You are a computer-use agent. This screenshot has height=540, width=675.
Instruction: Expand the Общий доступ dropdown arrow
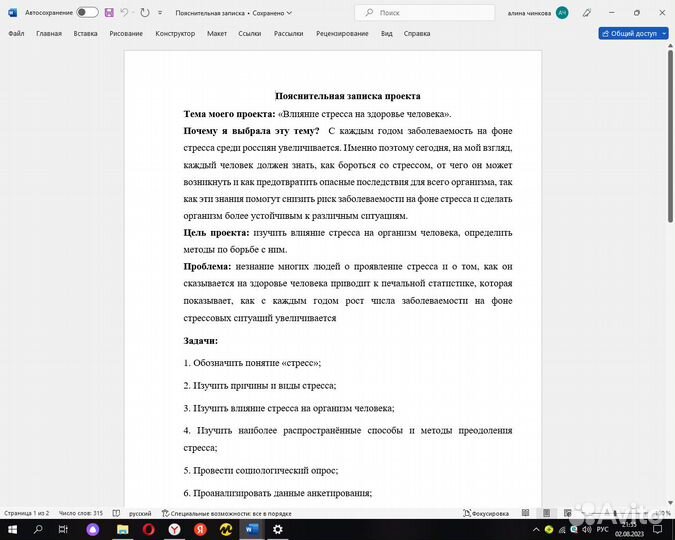click(x=664, y=34)
